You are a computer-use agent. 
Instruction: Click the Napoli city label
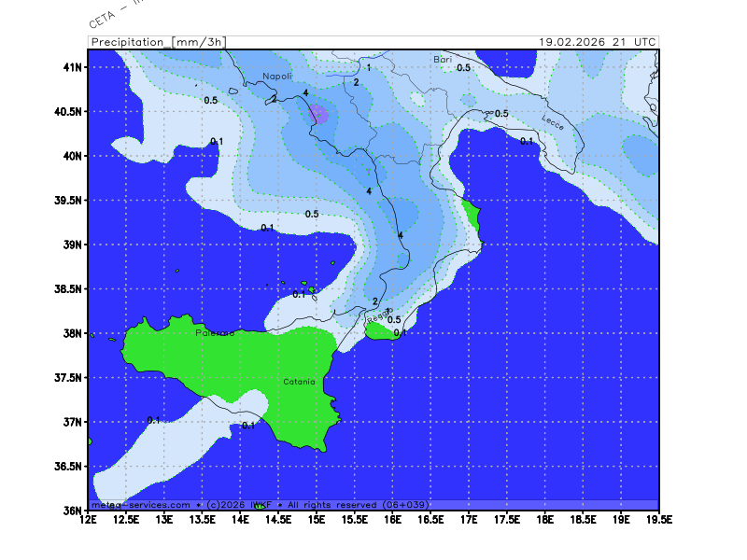[277, 76]
